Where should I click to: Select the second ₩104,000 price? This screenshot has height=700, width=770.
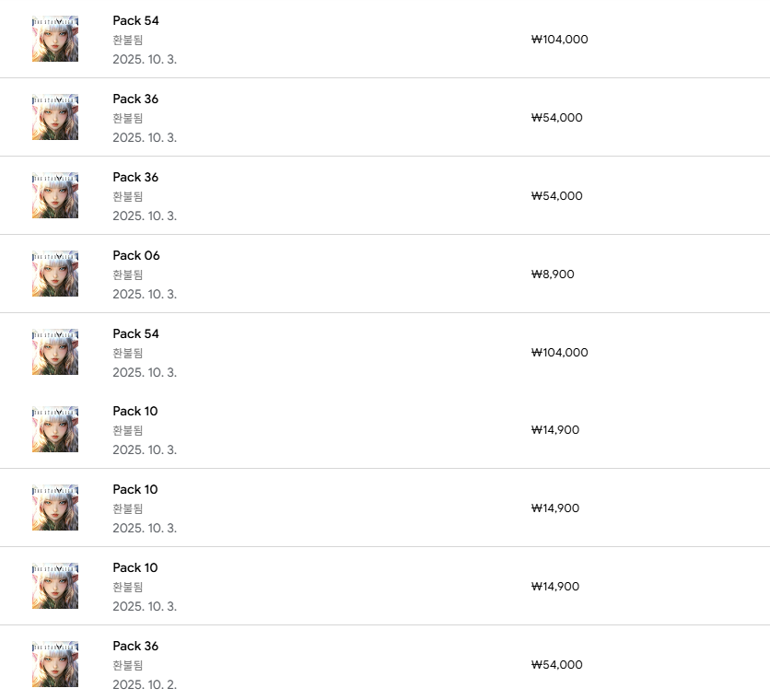(559, 352)
